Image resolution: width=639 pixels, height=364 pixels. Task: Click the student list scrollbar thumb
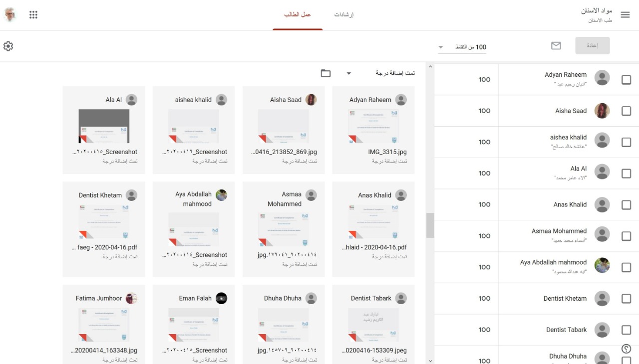(430, 225)
